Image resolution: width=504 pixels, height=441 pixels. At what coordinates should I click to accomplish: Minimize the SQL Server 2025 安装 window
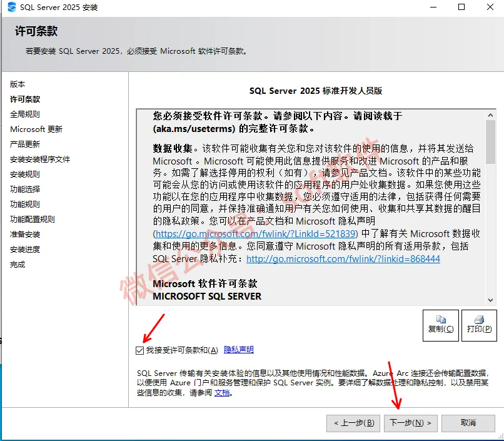pyautogui.click(x=433, y=7)
